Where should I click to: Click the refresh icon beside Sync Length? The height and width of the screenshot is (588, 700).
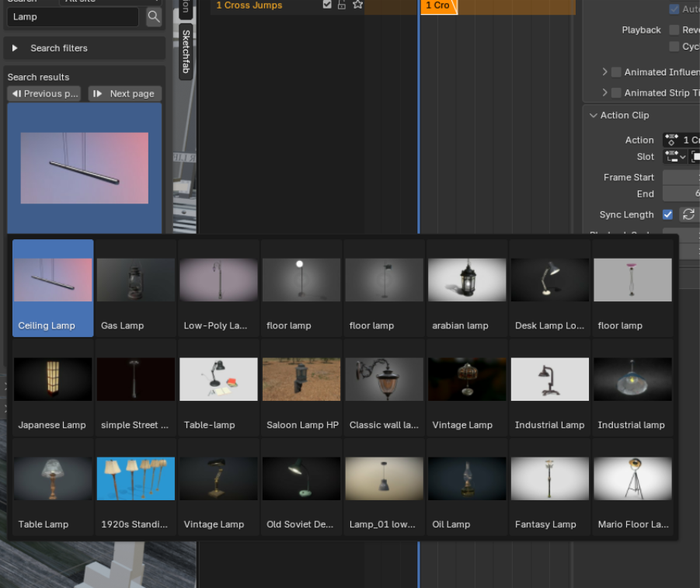pyautogui.click(x=689, y=214)
